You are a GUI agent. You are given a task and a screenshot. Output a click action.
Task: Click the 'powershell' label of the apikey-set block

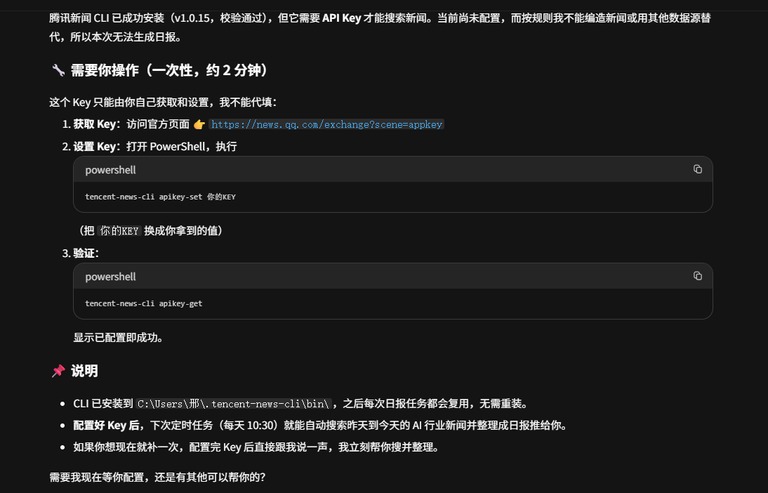coord(110,170)
